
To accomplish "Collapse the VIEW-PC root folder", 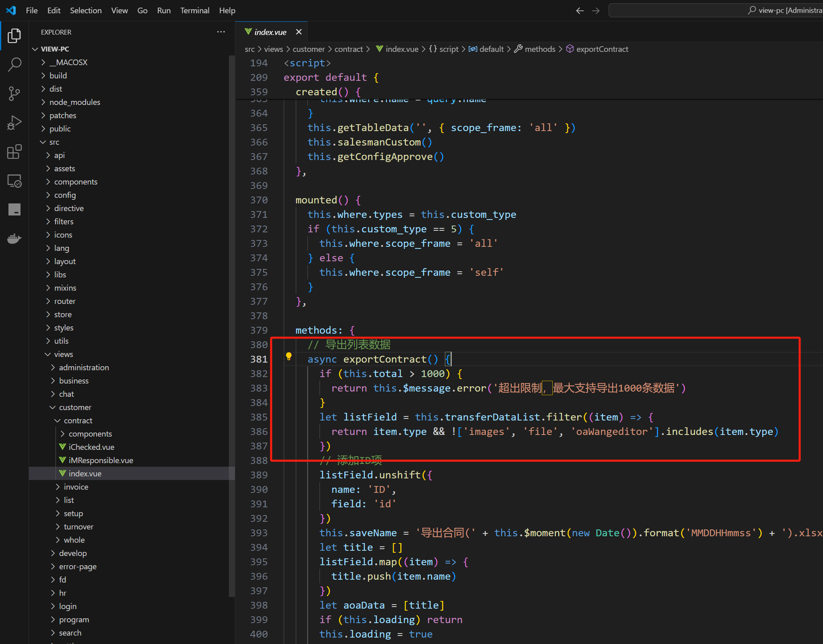I will [132, 49].
